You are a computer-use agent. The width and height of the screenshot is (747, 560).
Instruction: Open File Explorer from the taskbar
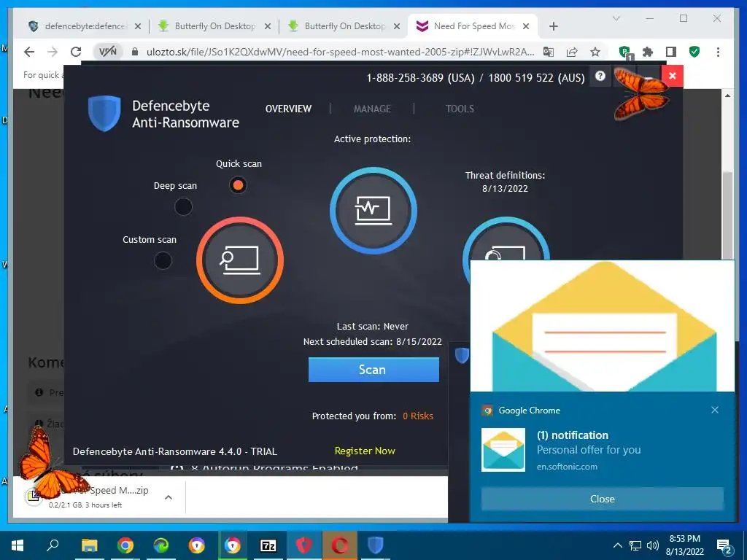coord(89,545)
